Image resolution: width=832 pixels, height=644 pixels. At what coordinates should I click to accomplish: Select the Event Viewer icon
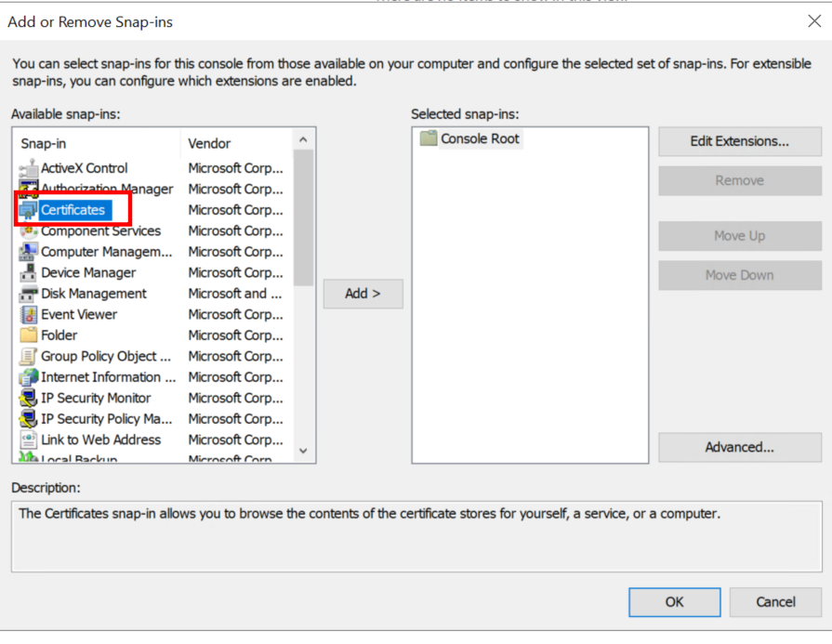tap(28, 315)
